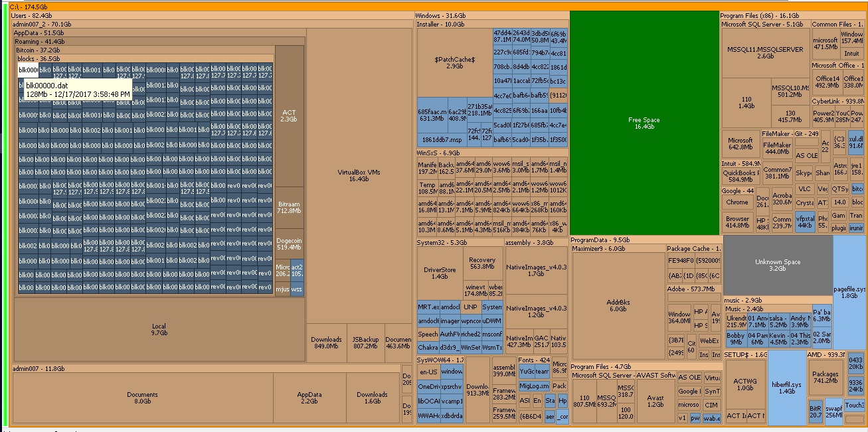Select the MRT.exe file block

point(428,307)
